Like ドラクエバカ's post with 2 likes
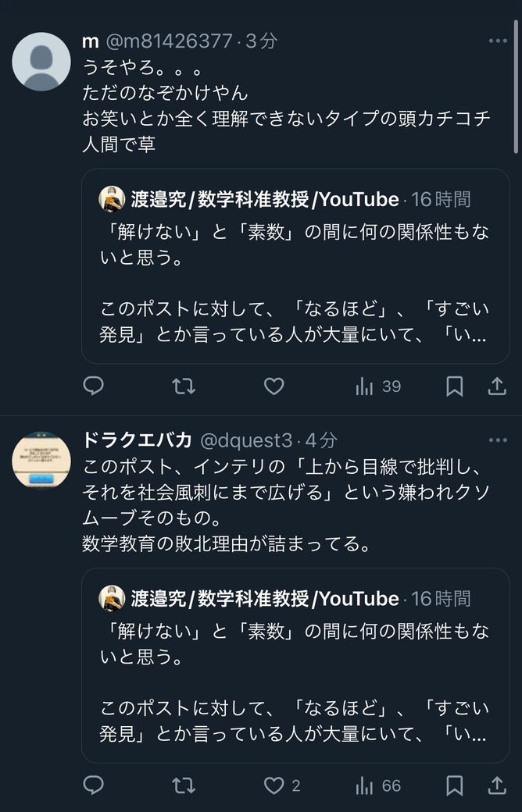 click(282, 785)
